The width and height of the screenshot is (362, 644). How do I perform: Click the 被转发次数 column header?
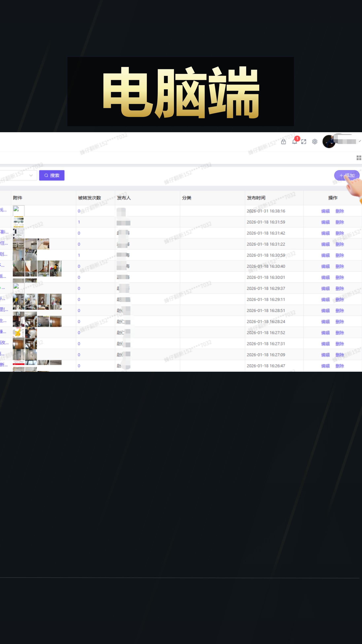89,198
